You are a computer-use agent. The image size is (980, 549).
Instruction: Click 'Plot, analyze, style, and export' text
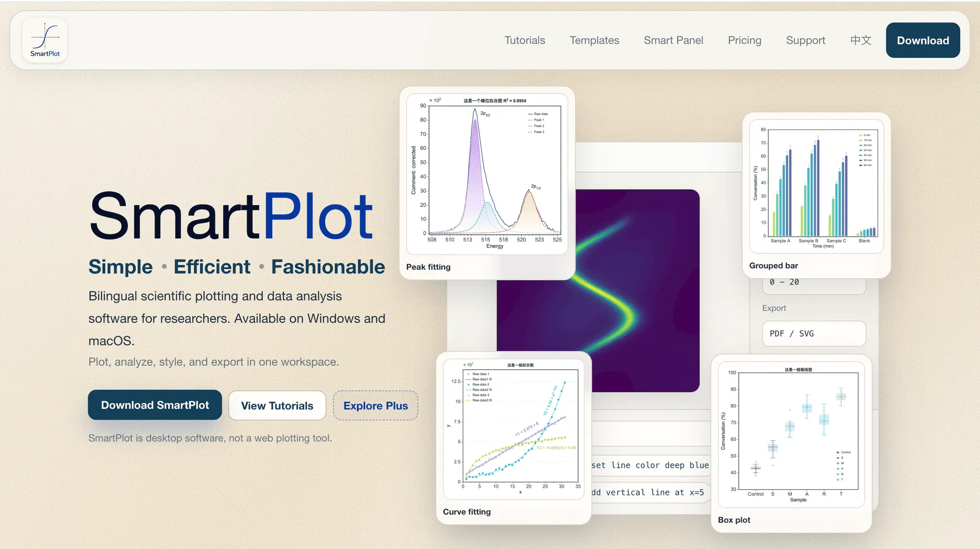(x=213, y=362)
